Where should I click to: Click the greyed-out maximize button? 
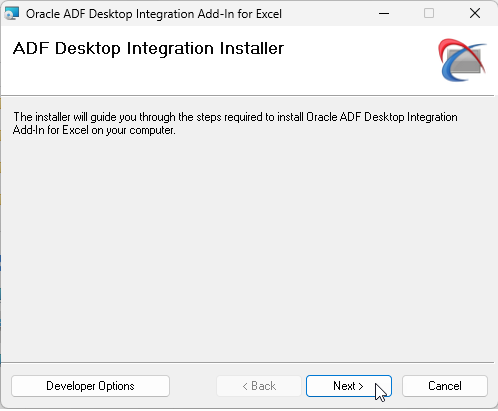429,14
